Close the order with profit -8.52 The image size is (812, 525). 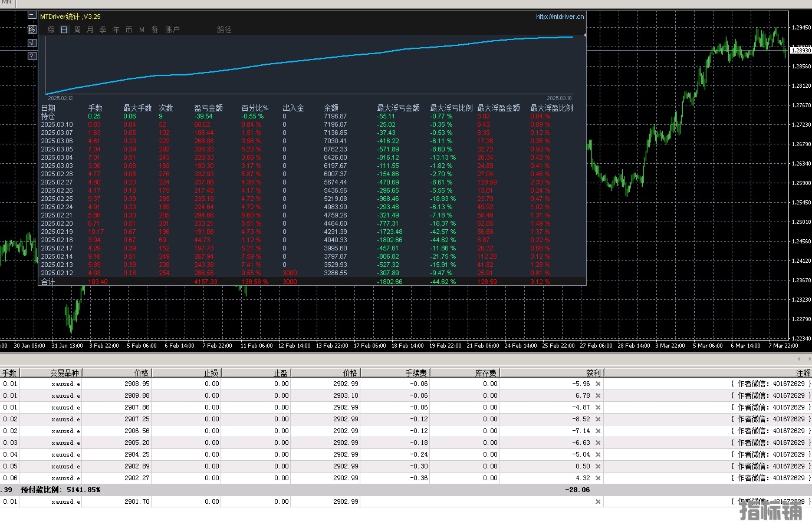coord(598,419)
